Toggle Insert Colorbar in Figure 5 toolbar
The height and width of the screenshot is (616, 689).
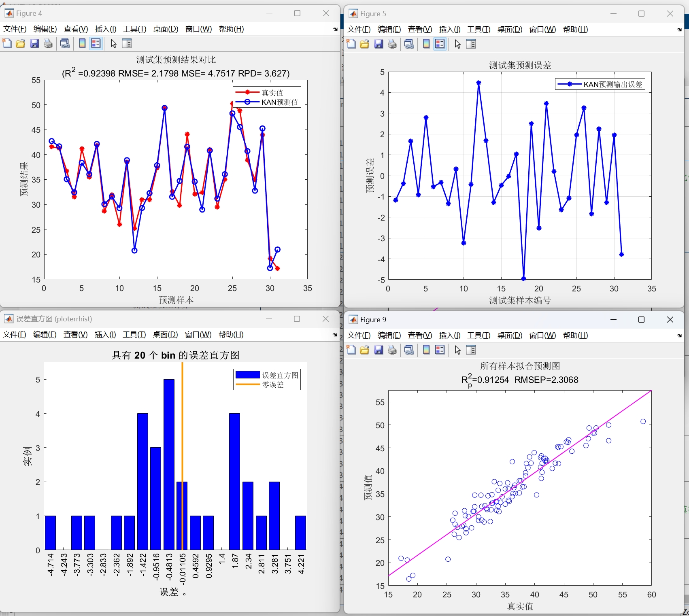point(426,44)
